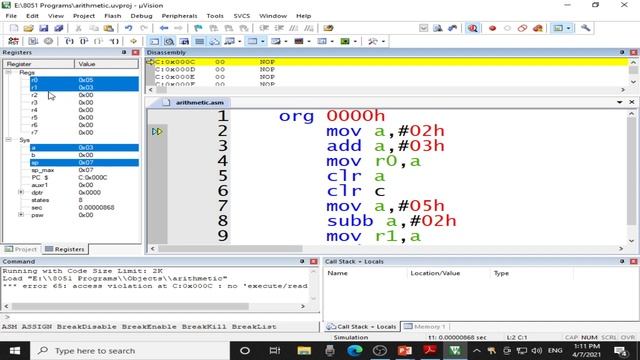This screenshot has height=360, width=640.
Task: Paste from clipboard toolbar icon
Action: [109, 28]
